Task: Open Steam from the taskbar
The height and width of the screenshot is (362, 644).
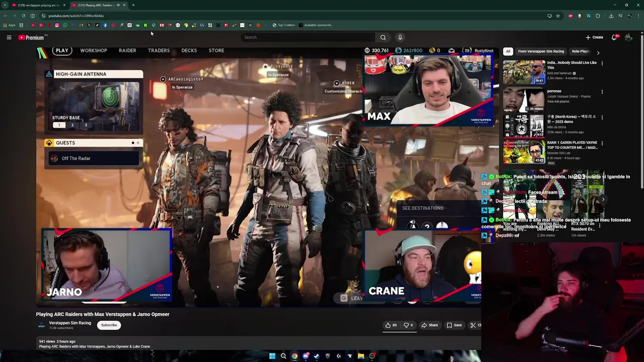Action: pyautogui.click(x=316, y=356)
